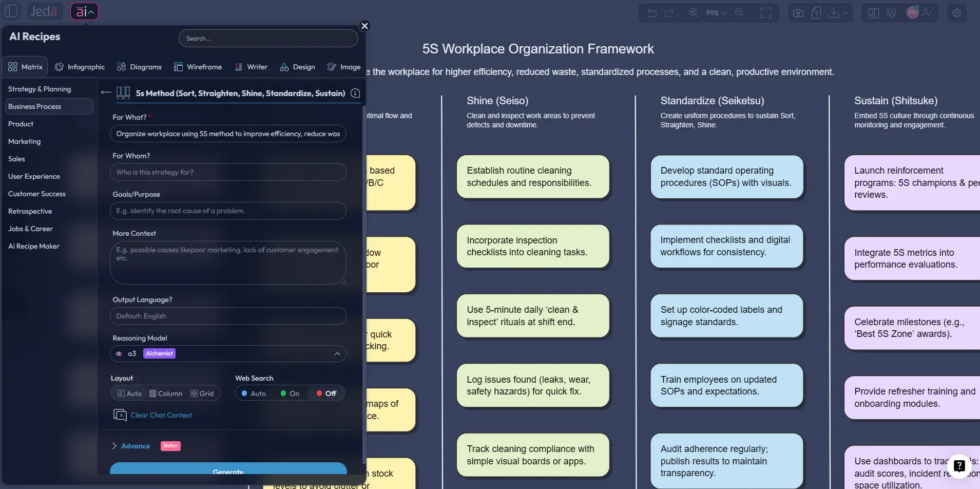Fit canvas to screen icon
The image size is (980, 489).
766,13
